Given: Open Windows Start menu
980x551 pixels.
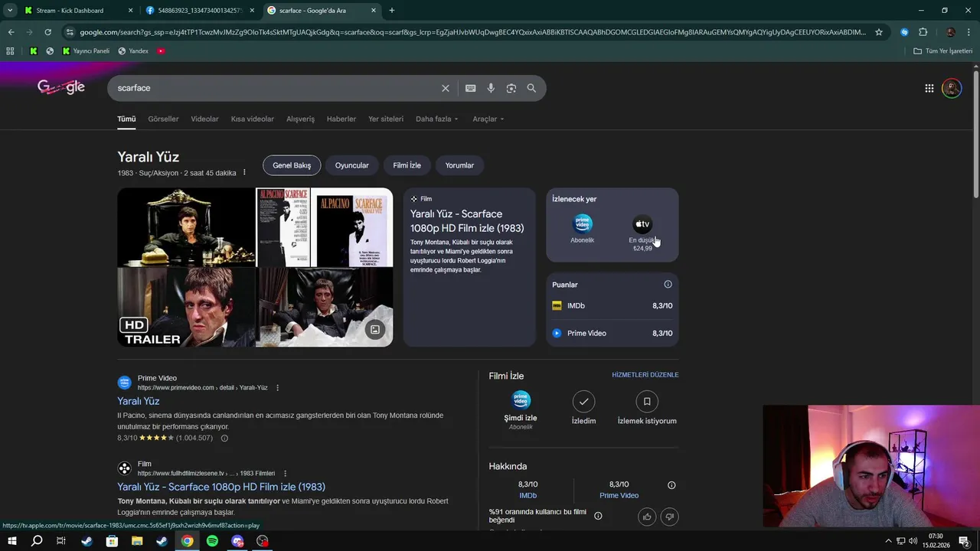Looking at the screenshot, I should tap(11, 541).
